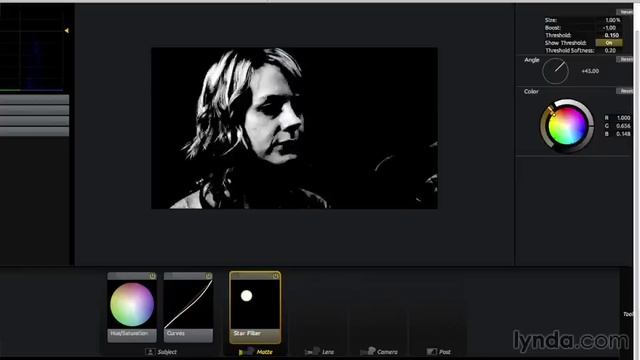Select the Hue/Saturation tool thumbnail
The width and height of the screenshot is (640, 360).
132,304
